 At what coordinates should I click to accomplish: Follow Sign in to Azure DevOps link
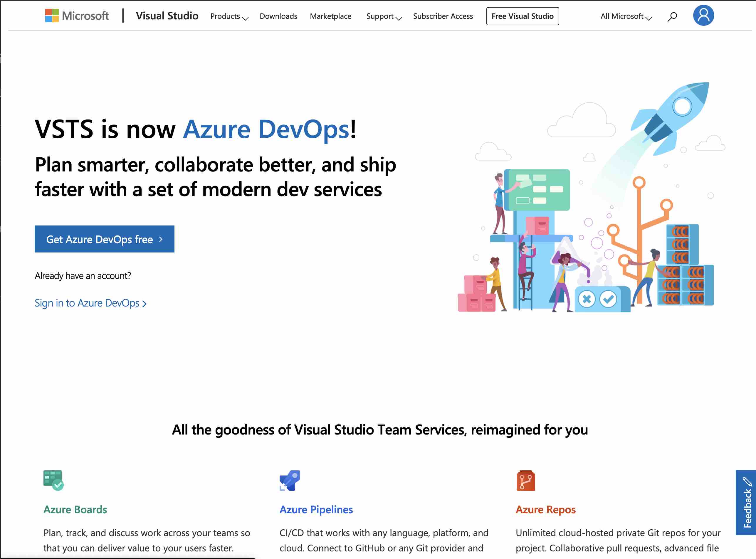pos(90,303)
